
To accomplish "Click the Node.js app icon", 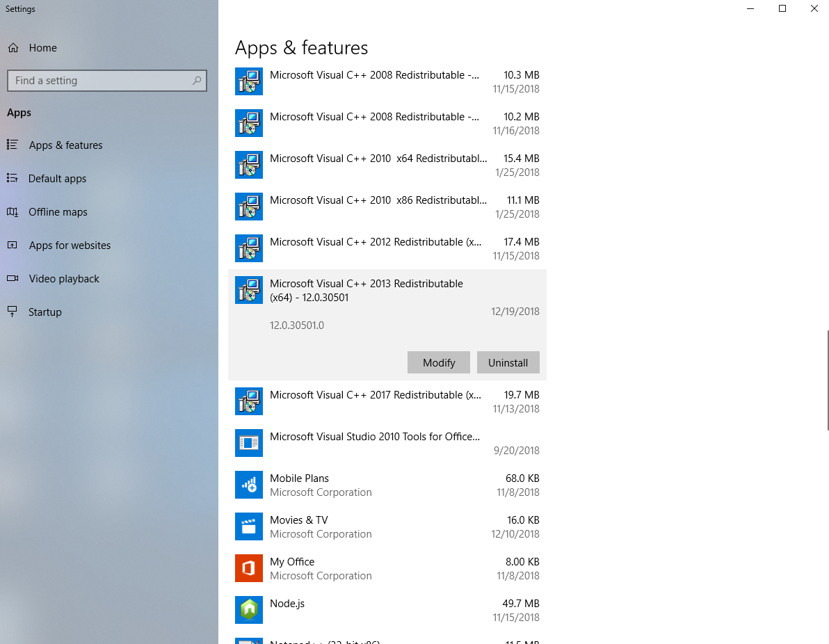I will pos(249,610).
